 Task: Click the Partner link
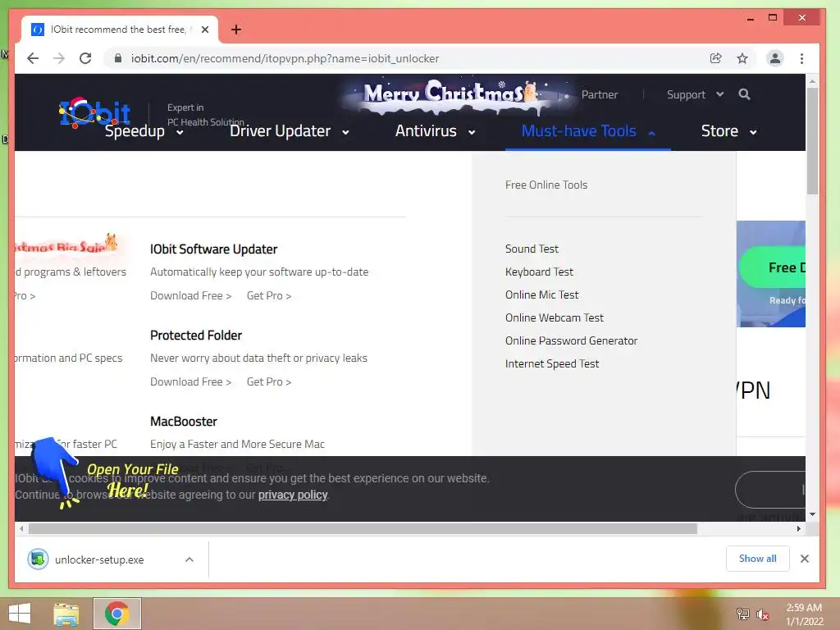pos(600,94)
